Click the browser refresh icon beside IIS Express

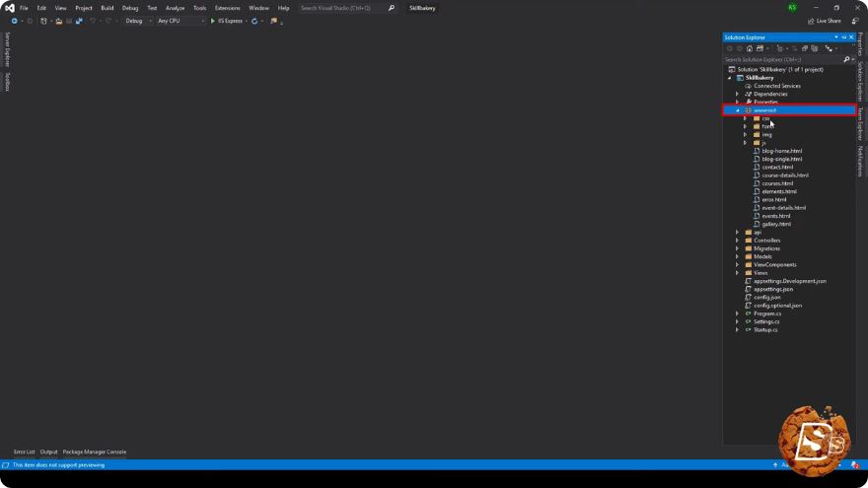click(254, 21)
